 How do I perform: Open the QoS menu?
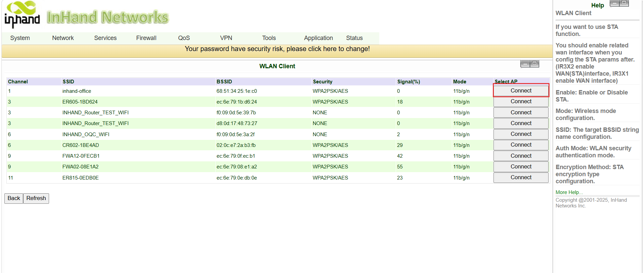(184, 38)
